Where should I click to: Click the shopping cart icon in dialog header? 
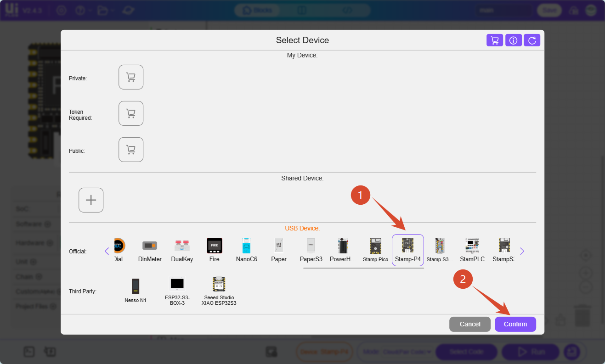click(495, 40)
